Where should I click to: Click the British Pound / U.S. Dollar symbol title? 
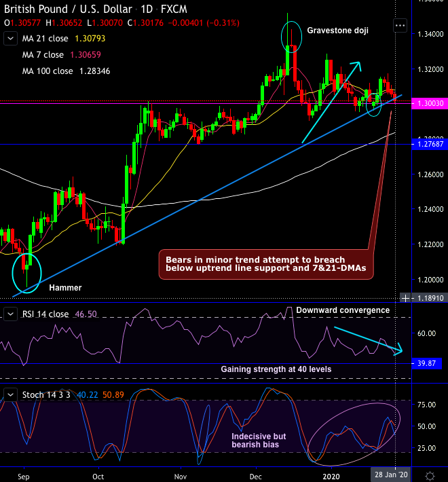click(x=68, y=10)
